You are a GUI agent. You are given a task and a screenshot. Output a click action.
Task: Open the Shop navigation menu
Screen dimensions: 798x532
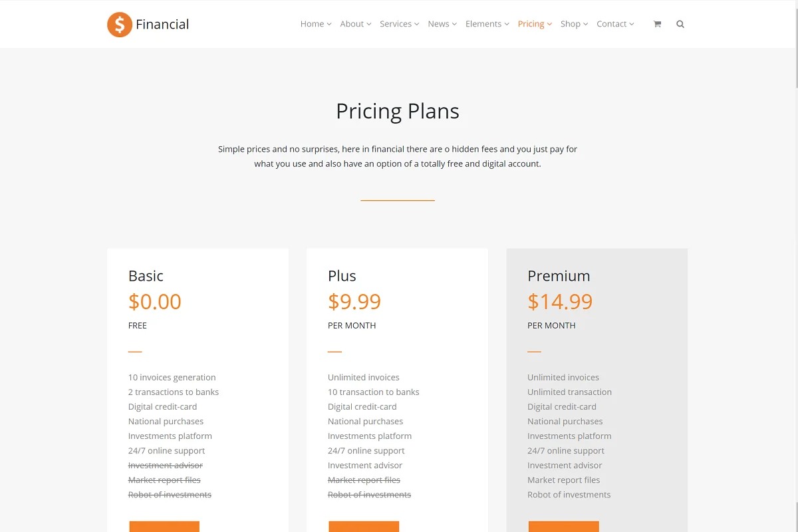click(x=574, y=24)
